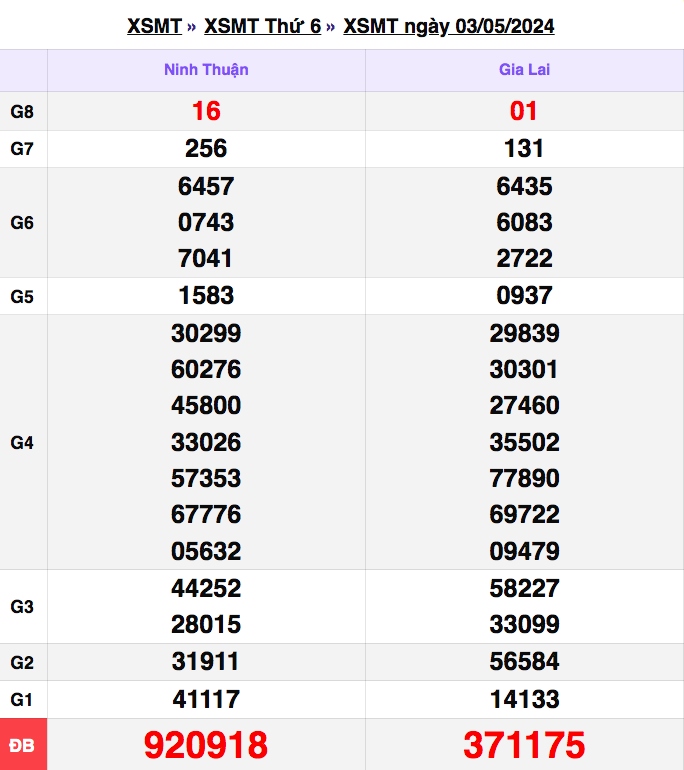Image resolution: width=684 pixels, height=770 pixels.
Task: Select G5 value 1583
Action: click(x=206, y=296)
